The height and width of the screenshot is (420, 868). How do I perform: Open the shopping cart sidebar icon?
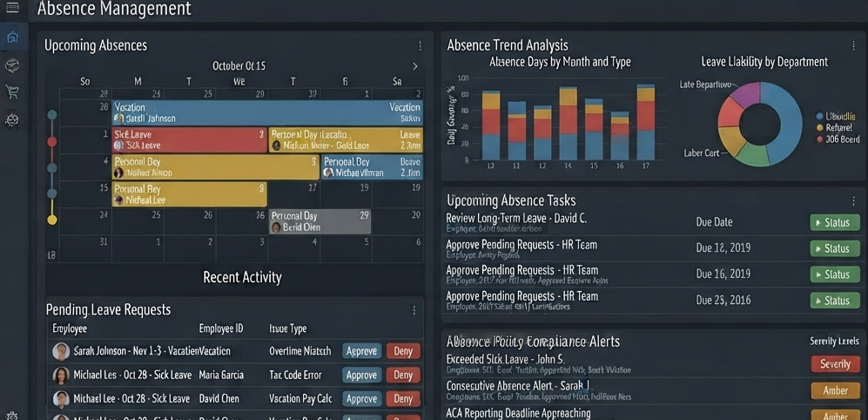pyautogui.click(x=12, y=91)
